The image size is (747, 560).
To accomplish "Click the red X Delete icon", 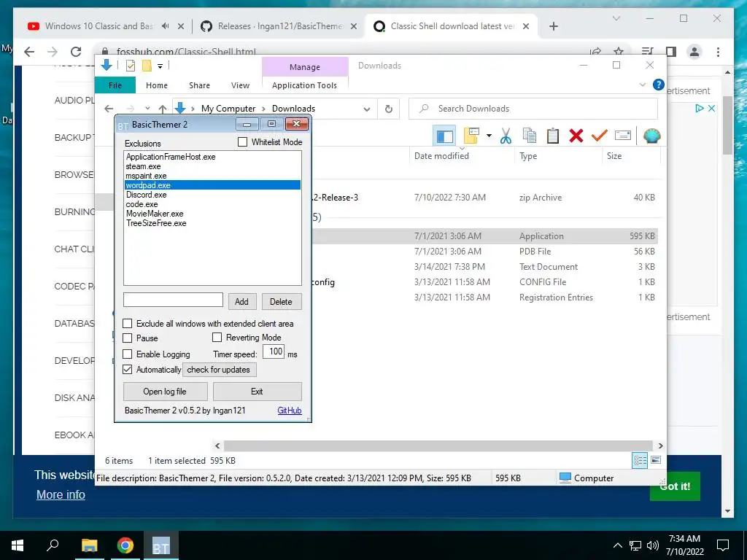I will point(576,136).
